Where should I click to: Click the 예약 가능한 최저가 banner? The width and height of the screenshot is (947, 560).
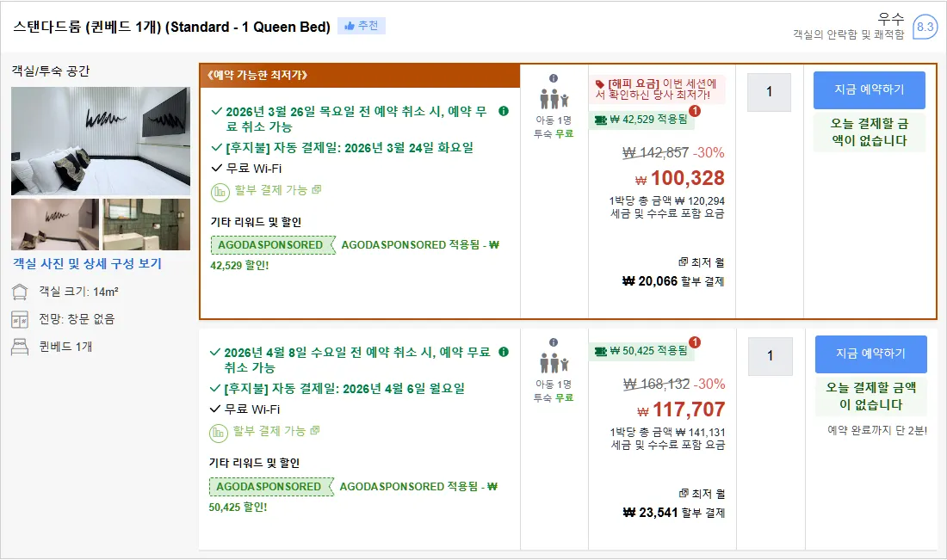(360, 76)
